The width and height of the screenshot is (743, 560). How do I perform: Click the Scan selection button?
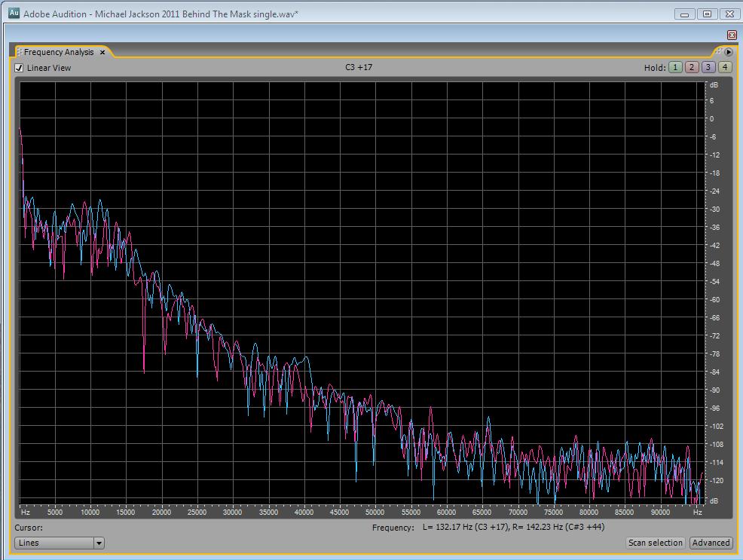(655, 543)
